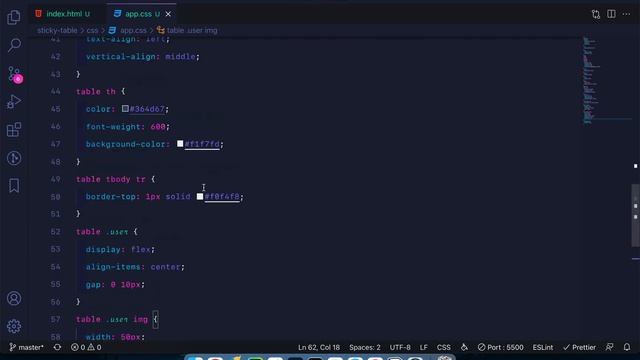Click line number 52 in gutter
This screenshot has width=640, height=360.
tap(56, 231)
